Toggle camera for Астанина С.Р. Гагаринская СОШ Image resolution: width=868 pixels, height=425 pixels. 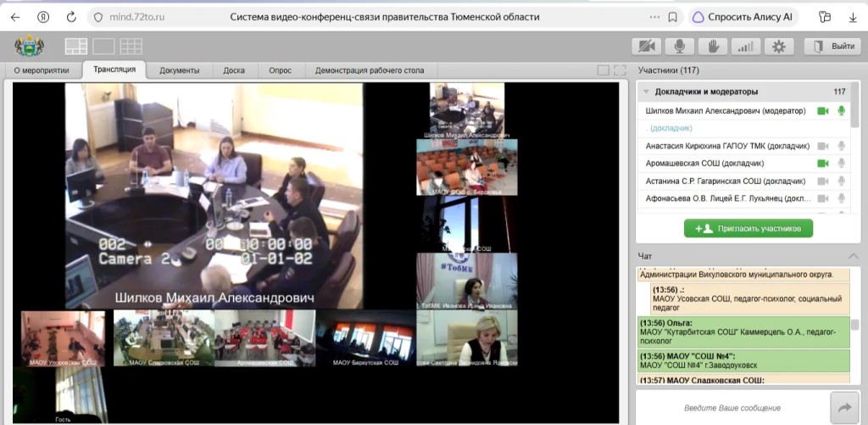click(x=823, y=182)
